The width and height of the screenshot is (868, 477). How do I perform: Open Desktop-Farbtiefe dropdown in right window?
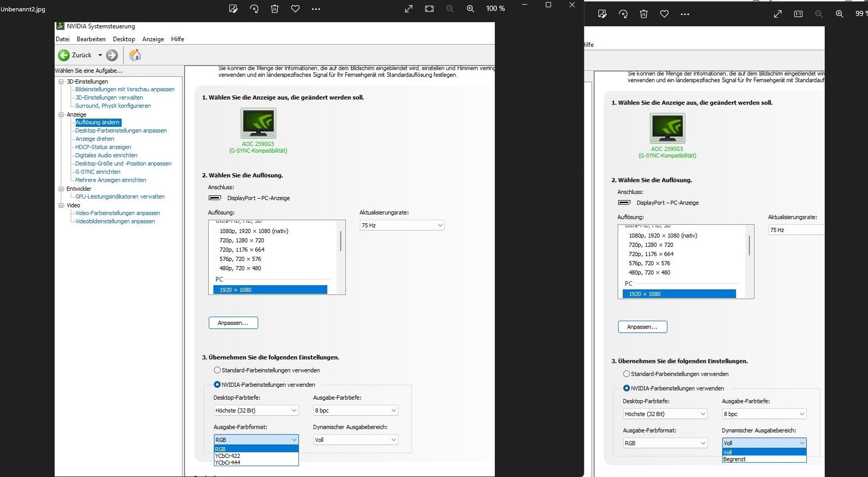(665, 414)
